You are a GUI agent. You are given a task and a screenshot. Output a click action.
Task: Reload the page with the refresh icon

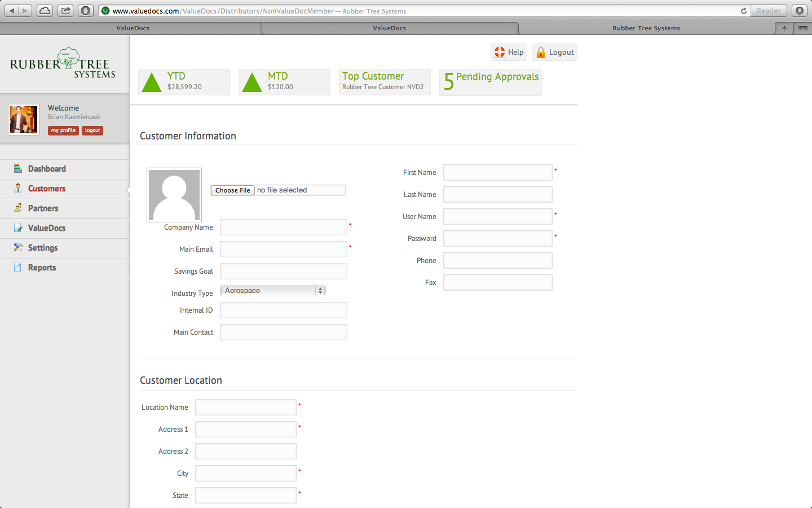(743, 11)
